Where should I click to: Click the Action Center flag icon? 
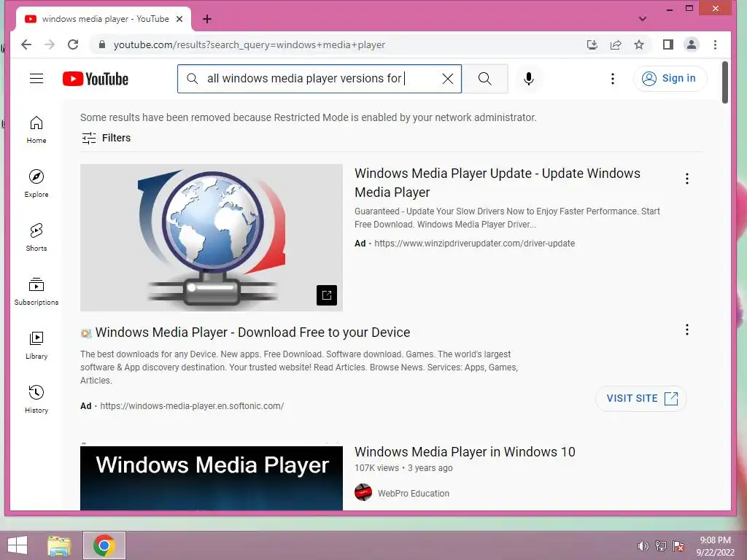coord(678,546)
